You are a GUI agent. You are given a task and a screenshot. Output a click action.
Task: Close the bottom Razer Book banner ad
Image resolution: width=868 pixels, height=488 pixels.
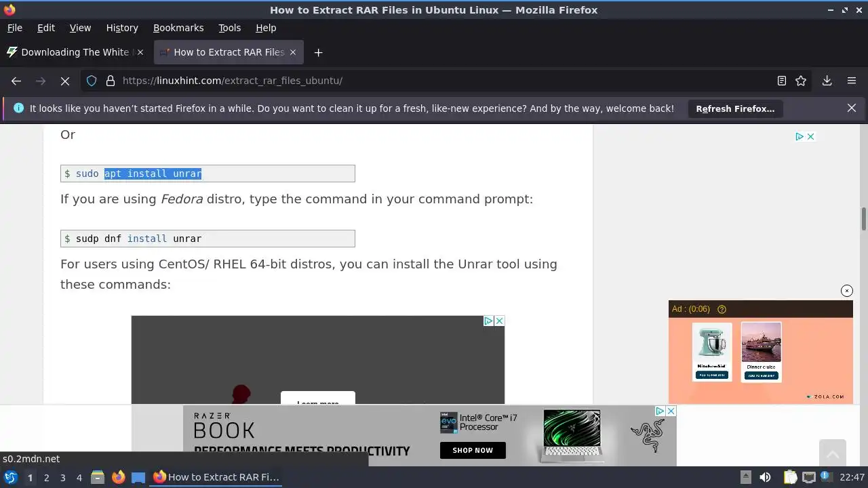pyautogui.click(x=671, y=411)
